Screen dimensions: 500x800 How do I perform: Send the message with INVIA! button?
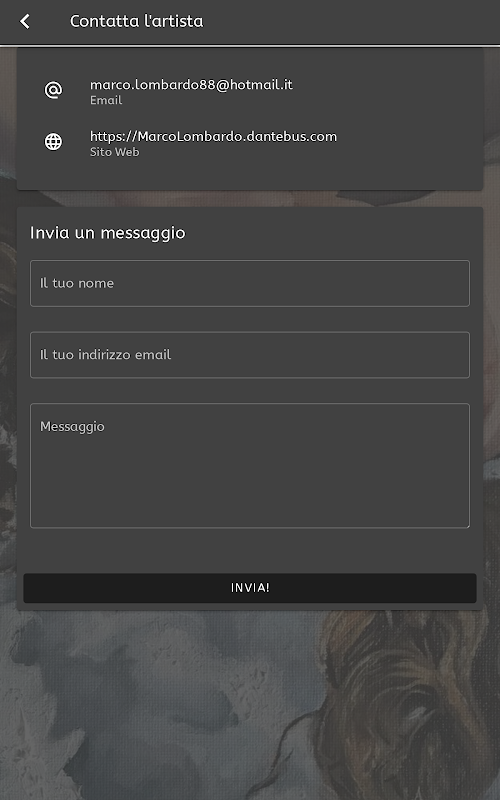pos(250,588)
